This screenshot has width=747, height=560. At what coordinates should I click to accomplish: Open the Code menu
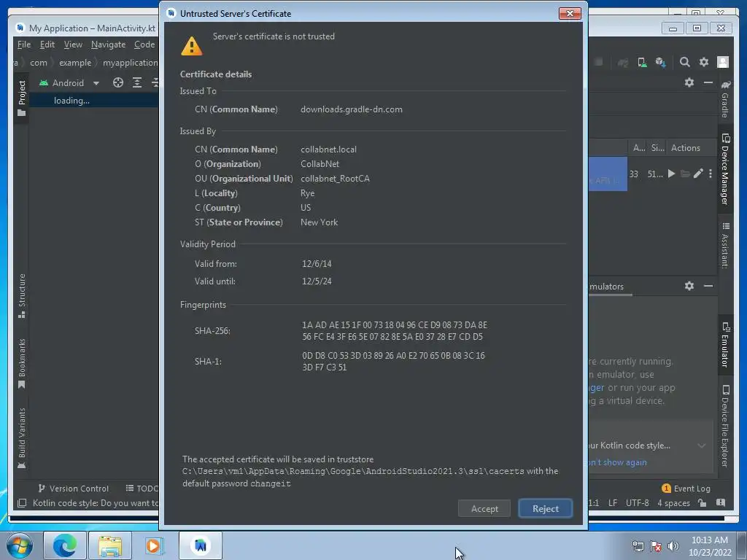[x=144, y=44]
